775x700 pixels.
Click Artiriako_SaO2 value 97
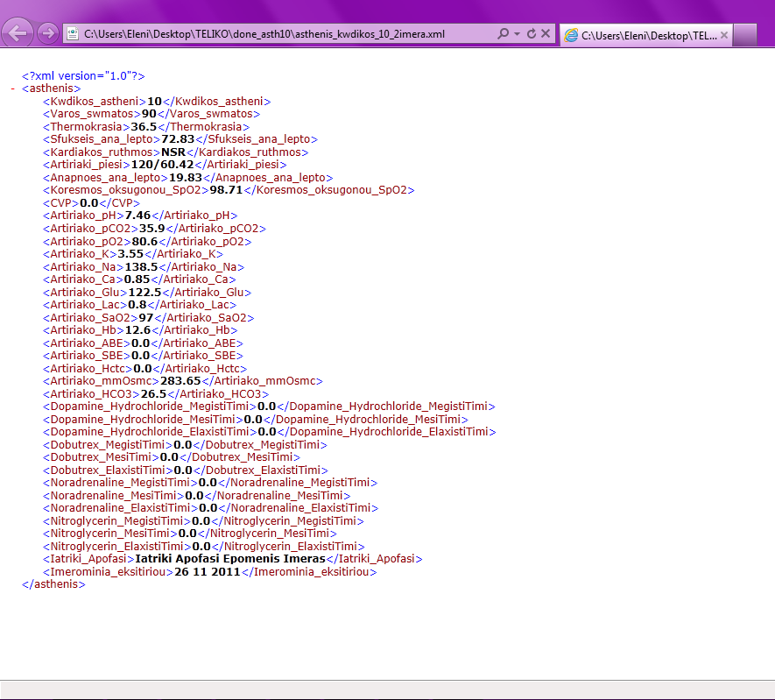coord(146,318)
